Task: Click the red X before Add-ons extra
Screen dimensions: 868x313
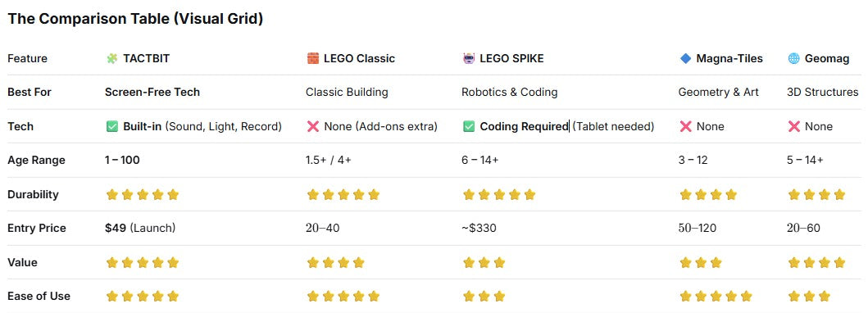Action: pyautogui.click(x=313, y=127)
